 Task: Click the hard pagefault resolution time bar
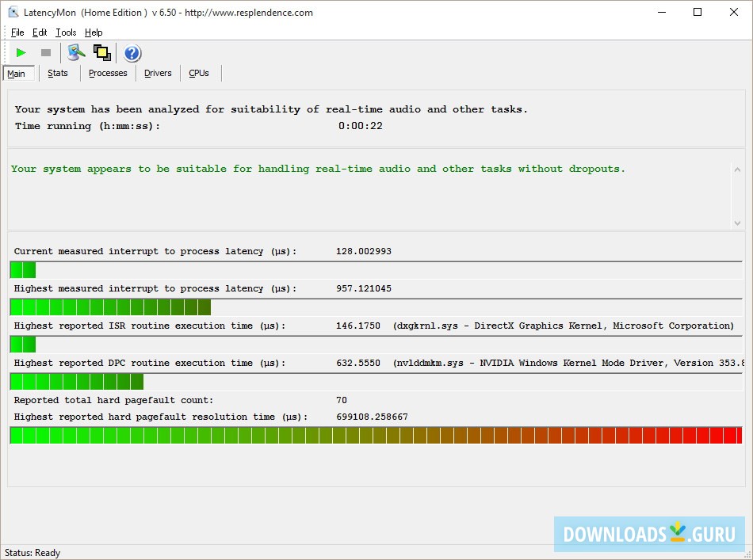pos(376,435)
